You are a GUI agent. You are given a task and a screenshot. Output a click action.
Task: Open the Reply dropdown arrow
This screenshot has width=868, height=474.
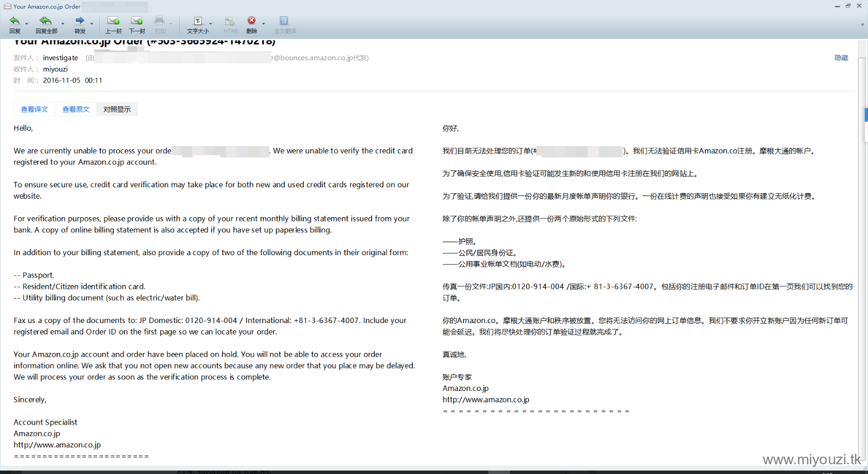(27, 24)
